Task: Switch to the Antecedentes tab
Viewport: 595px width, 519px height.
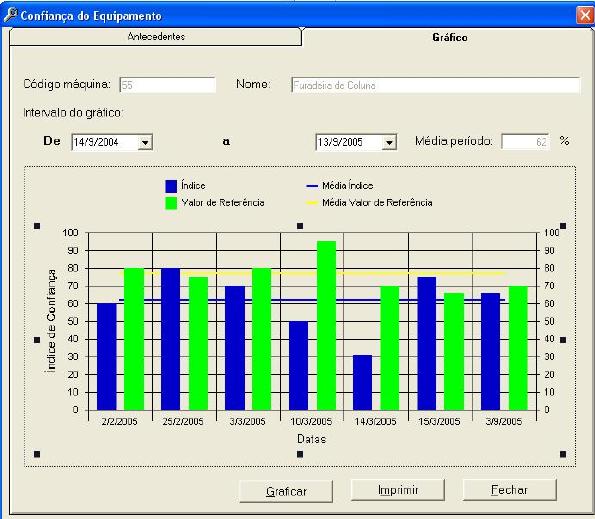Action: [x=156, y=37]
